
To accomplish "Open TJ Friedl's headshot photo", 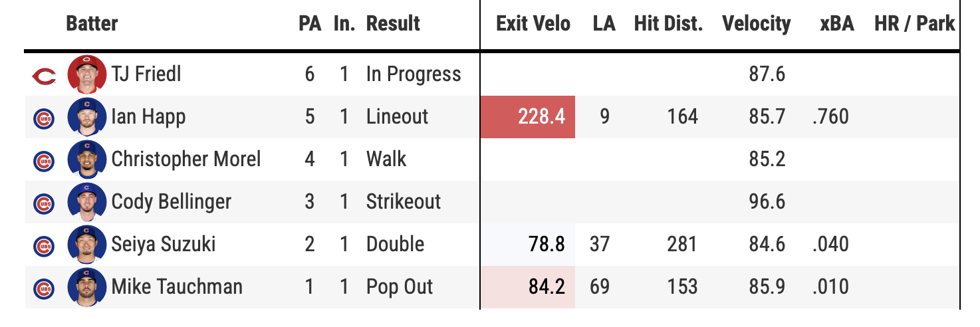I will pos(87,74).
